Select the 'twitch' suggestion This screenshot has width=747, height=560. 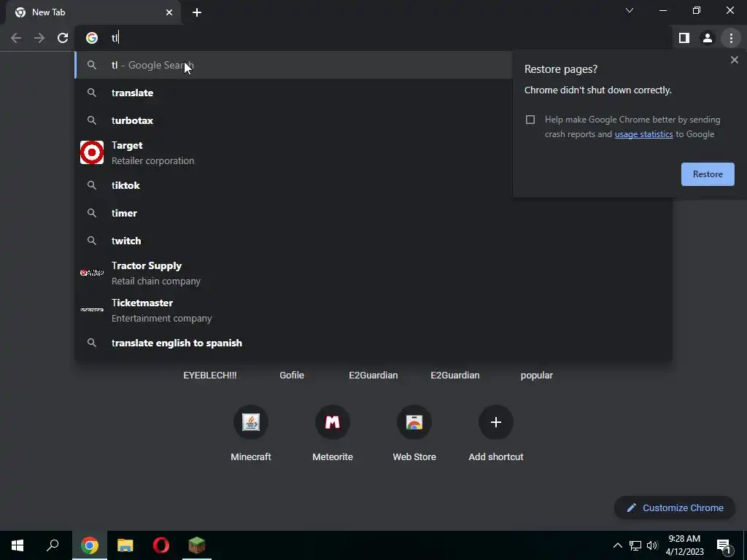[373, 241]
